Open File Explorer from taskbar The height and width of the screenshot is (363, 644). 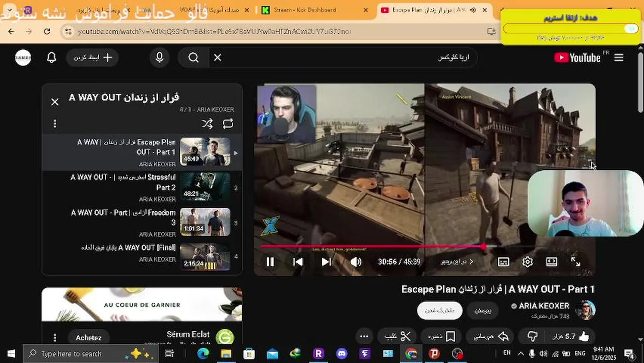[x=226, y=353]
